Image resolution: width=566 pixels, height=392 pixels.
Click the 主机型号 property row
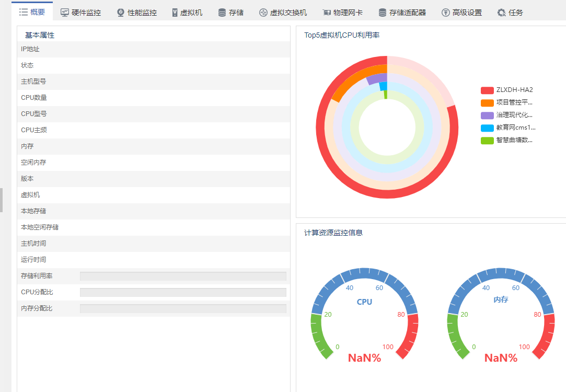pyautogui.click(x=154, y=82)
